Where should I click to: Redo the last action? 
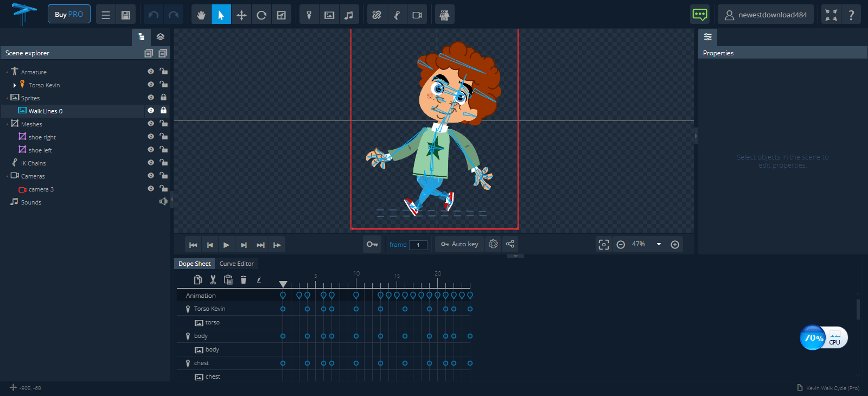174,15
